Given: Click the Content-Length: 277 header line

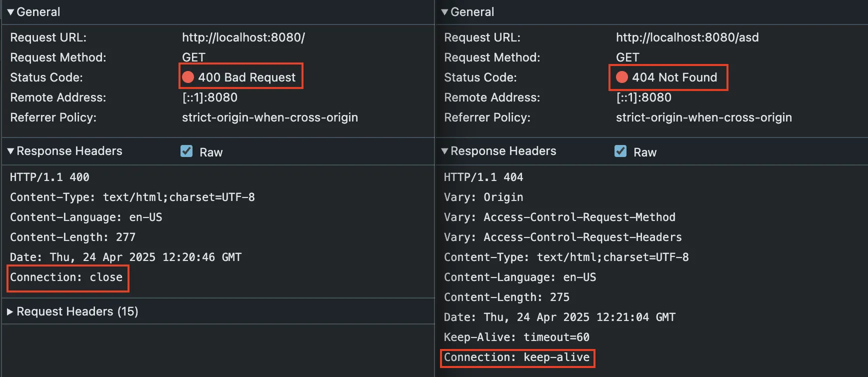Looking at the screenshot, I should [72, 237].
